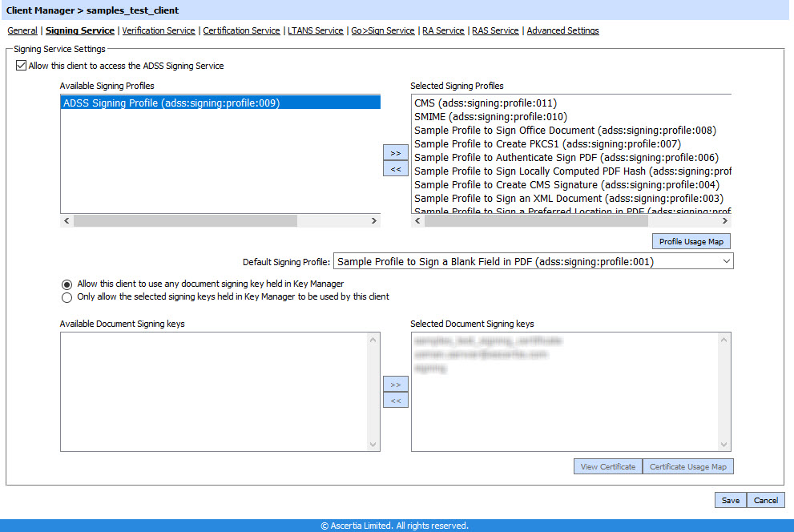Move signing profile to selected list with >> button
794x532 pixels.
[x=395, y=152]
